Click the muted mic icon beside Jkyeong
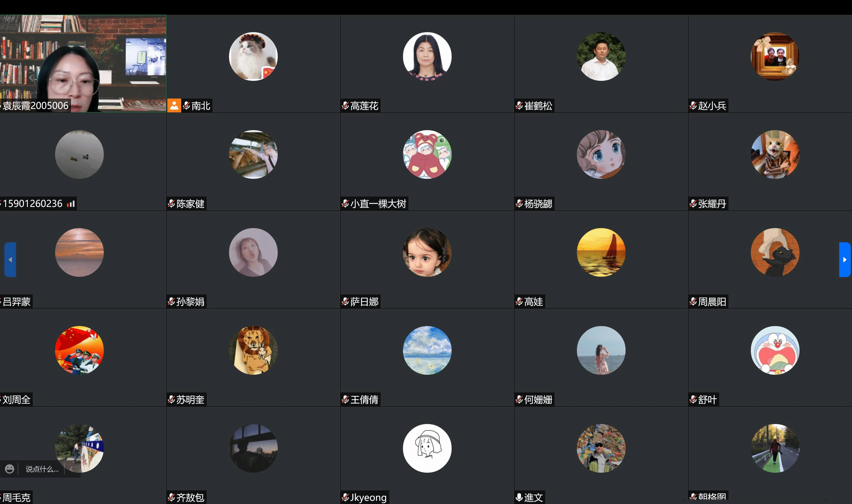This screenshot has height=504, width=852. pyautogui.click(x=345, y=497)
